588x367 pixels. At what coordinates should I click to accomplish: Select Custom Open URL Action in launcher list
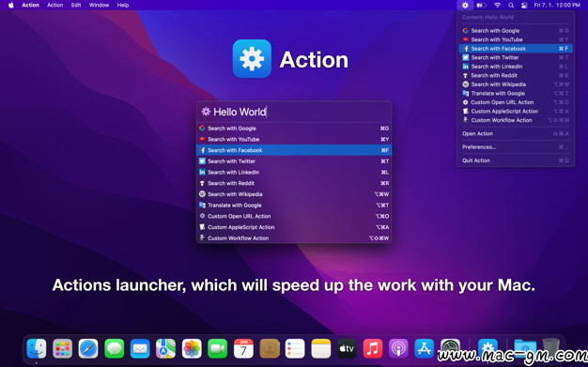click(294, 216)
